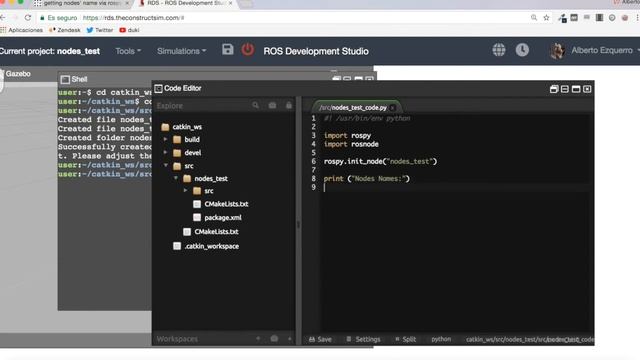Click the 'Current project: nodes_test' label
The height and width of the screenshot is (360, 640).
(50, 51)
